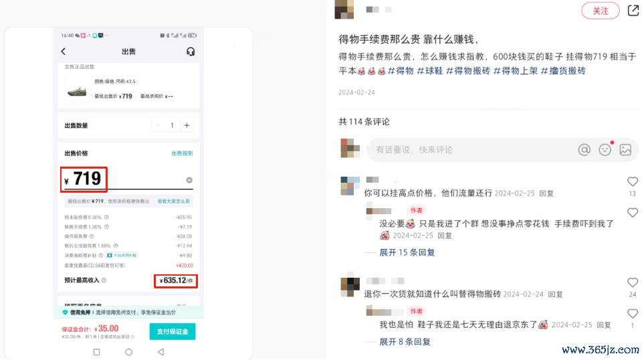Screen dimensions: 644x360
Task: Open the #得物上架 hashtag
Action: coord(515,71)
